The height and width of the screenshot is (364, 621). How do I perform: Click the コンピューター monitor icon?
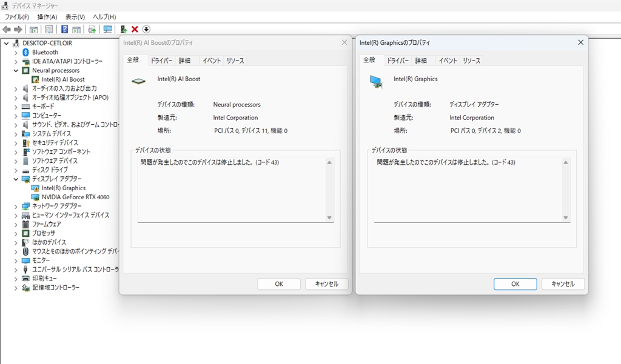[25, 116]
